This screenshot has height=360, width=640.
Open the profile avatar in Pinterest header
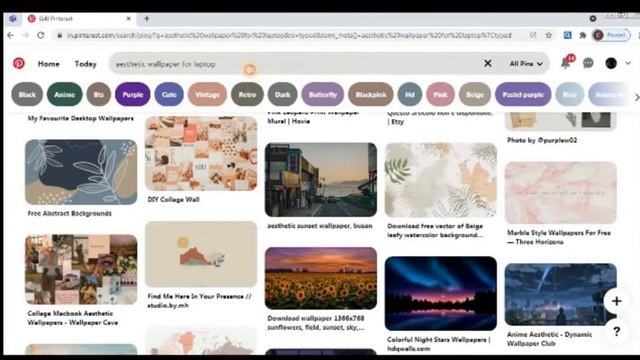[611, 63]
